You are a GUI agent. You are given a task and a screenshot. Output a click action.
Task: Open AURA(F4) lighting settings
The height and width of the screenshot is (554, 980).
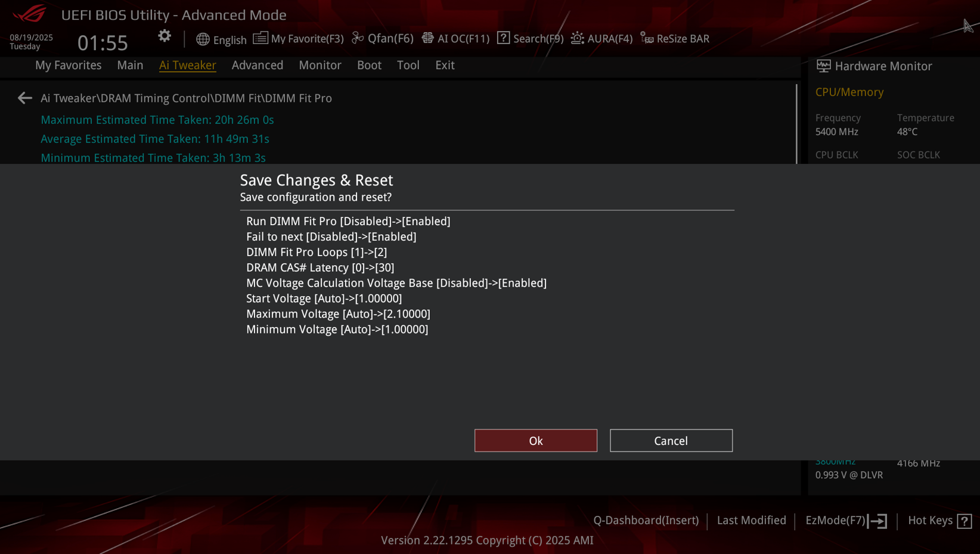point(601,38)
